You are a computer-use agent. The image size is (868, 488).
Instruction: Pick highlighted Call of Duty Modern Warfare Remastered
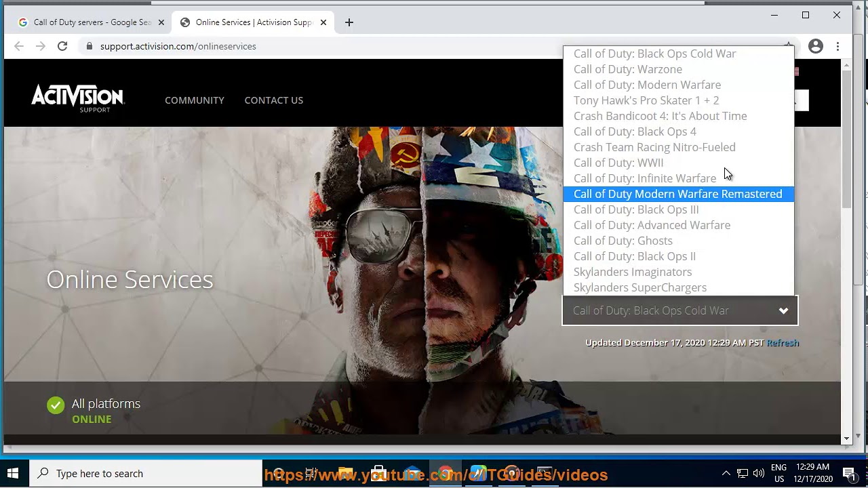tap(678, 194)
